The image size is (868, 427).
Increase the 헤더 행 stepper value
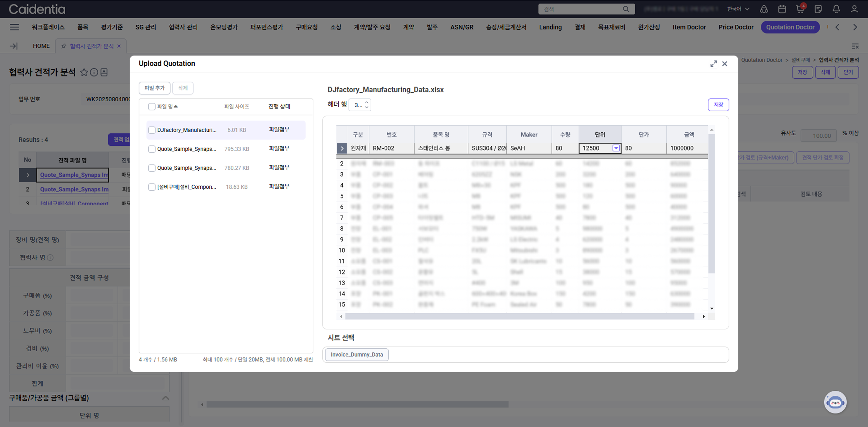coord(367,102)
